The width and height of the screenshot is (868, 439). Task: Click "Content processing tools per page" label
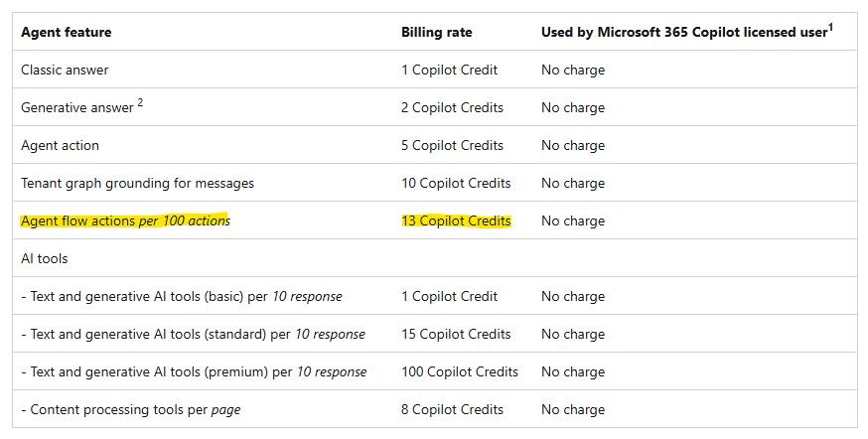click(131, 410)
